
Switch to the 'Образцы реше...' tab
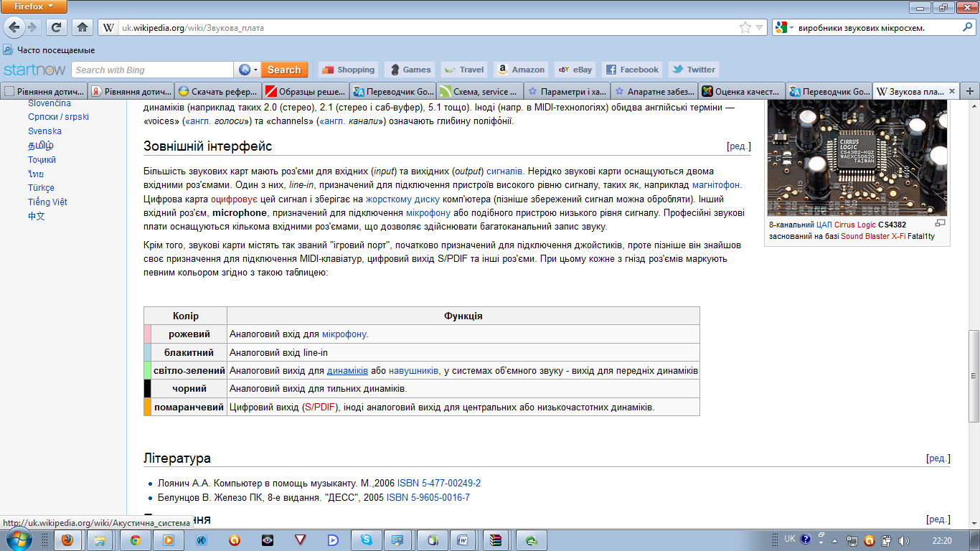click(x=305, y=91)
